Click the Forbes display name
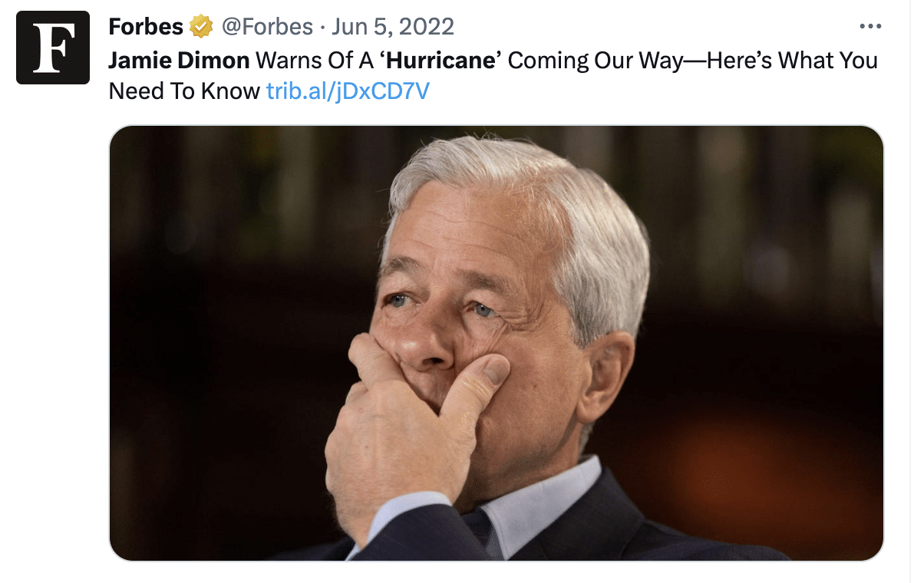This screenshot has width=924, height=583. 146,27
